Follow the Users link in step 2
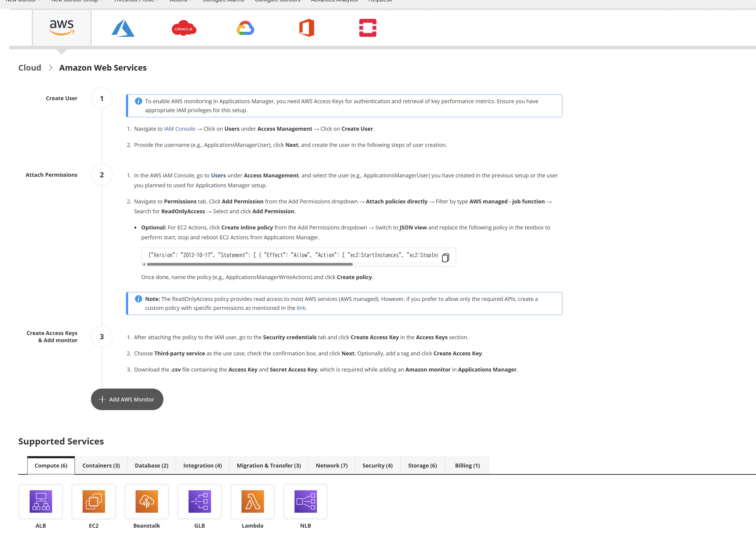 [x=218, y=175]
